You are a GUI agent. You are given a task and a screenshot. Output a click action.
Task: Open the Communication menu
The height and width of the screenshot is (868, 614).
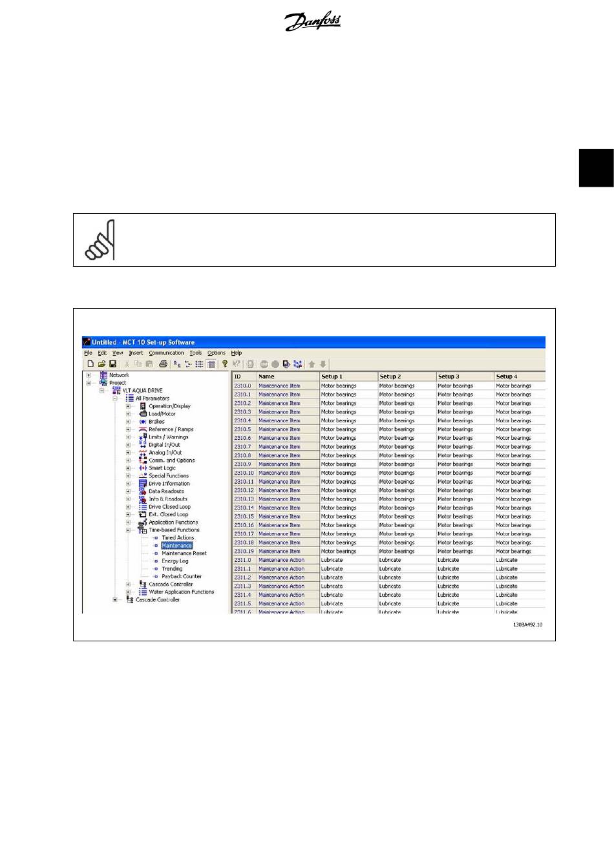click(x=166, y=353)
